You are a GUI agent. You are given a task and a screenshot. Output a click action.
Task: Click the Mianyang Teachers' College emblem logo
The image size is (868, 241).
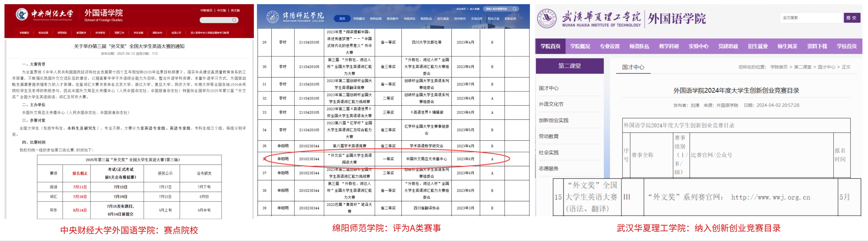click(272, 17)
